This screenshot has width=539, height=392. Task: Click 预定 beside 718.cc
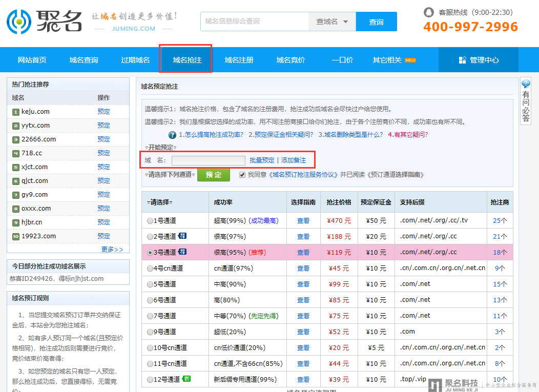(104, 153)
